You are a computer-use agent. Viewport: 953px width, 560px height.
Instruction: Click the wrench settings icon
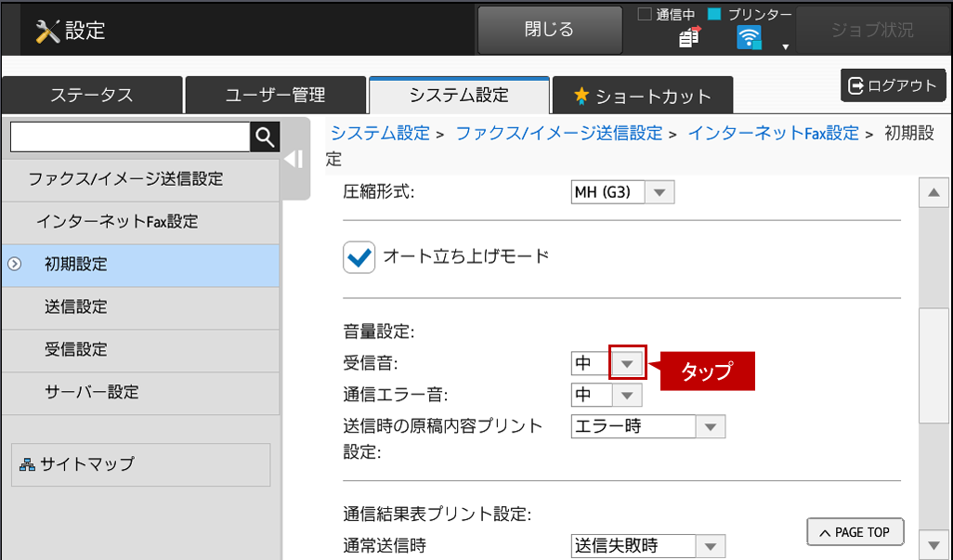(x=47, y=31)
